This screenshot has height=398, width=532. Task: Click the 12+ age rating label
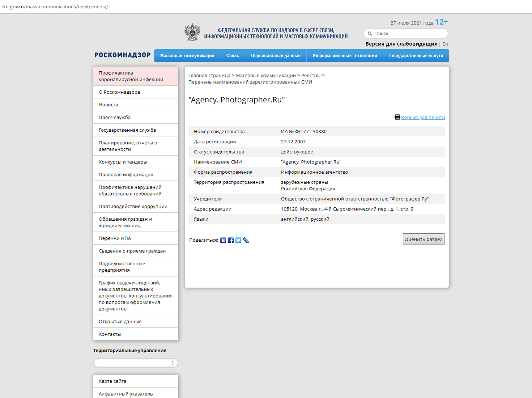(x=442, y=22)
